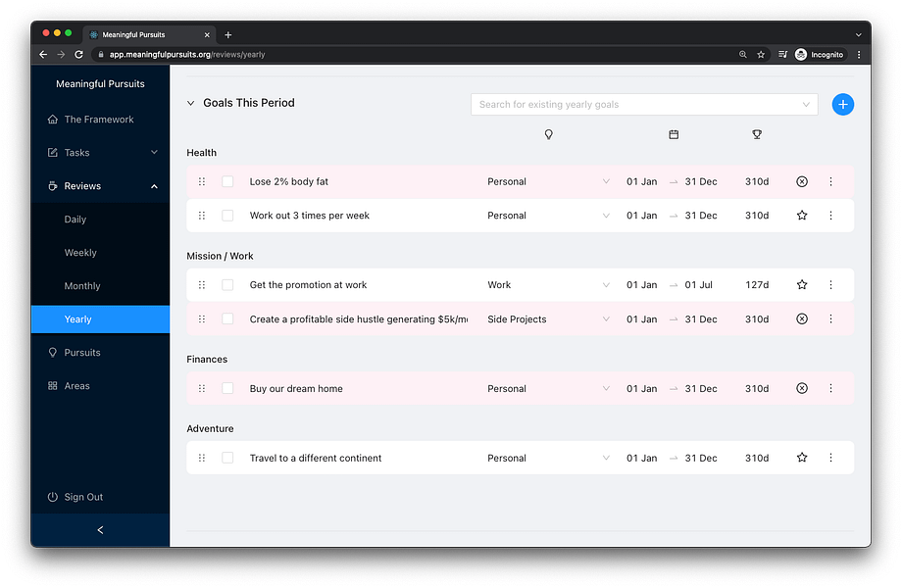Open more options for Work out 3 times per week
This screenshot has height=588, width=902.
(x=830, y=216)
